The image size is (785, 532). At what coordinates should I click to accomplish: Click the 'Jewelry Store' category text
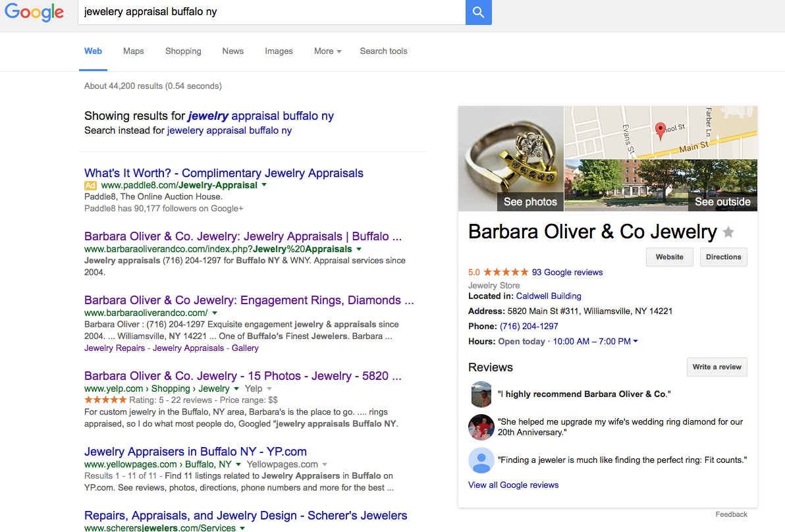point(494,285)
